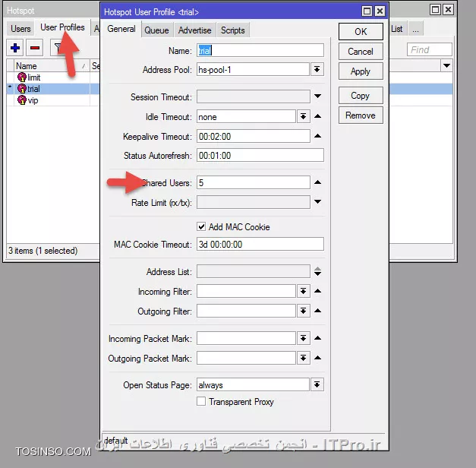476x468 pixels.
Task: Add new profile with blue plus icon
Action: (15, 48)
